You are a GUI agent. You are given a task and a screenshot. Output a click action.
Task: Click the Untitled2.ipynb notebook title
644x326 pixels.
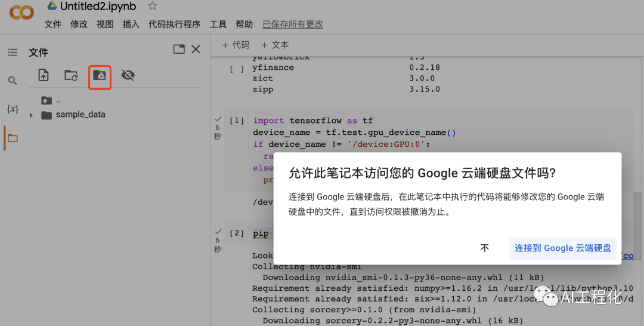point(98,6)
